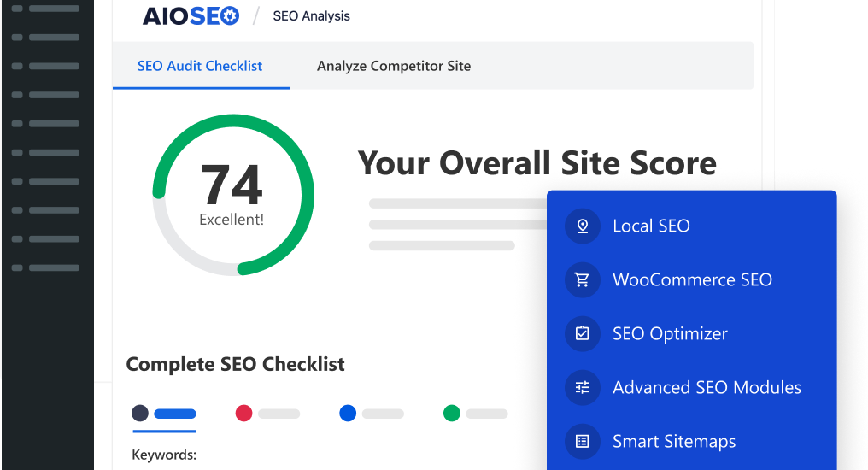Click the Smart Sitemaps list icon
The image size is (868, 470).
[583, 441]
